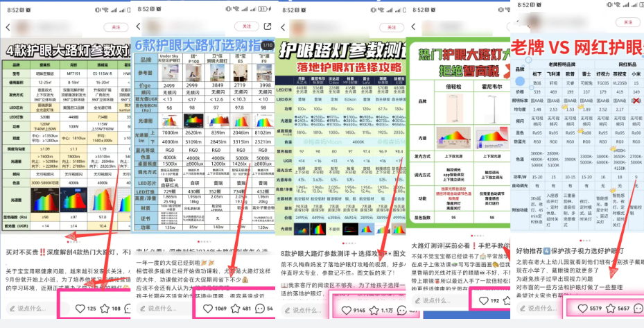
Task: Like the post with 1069 likes
Action: pyautogui.click(x=208, y=309)
